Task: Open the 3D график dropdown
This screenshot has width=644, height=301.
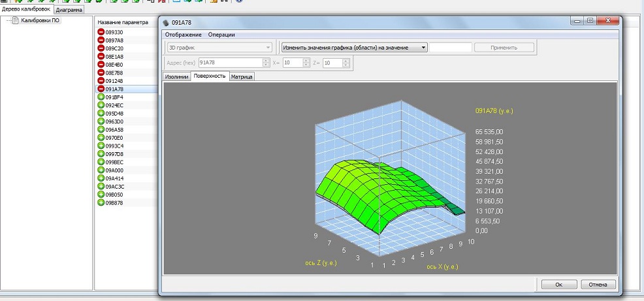Action: click(219, 48)
